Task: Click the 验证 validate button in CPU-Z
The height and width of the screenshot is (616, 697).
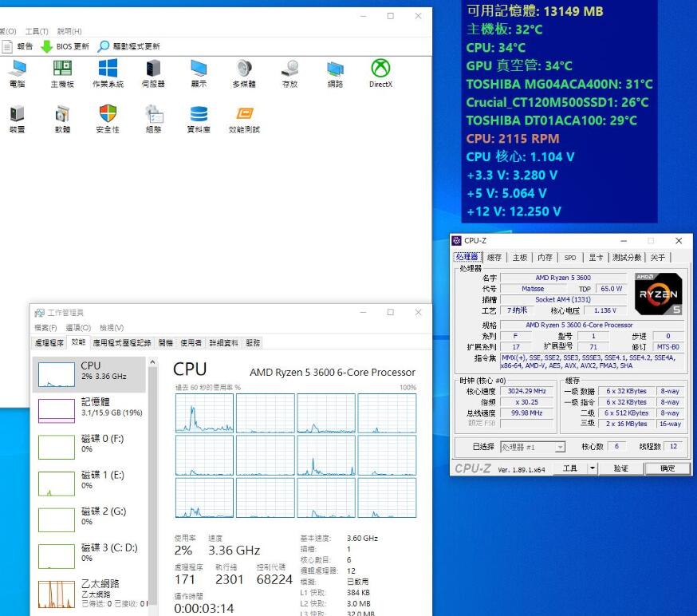Action: [x=620, y=468]
